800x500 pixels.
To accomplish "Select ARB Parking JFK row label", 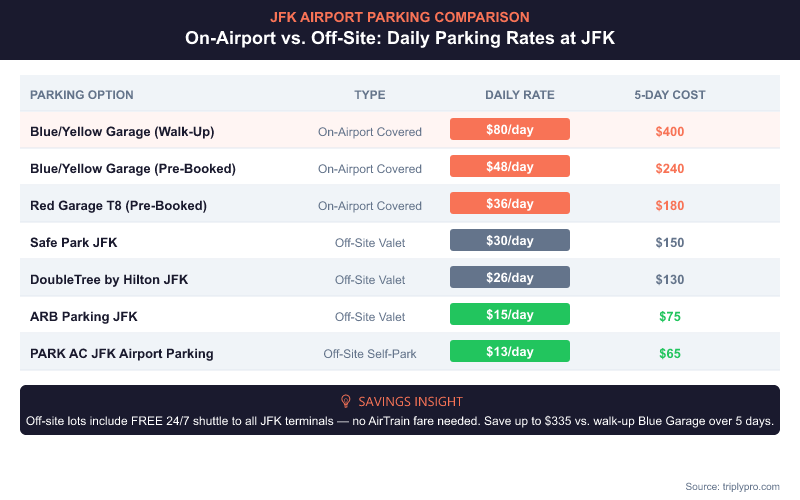I will pyautogui.click(x=85, y=316).
